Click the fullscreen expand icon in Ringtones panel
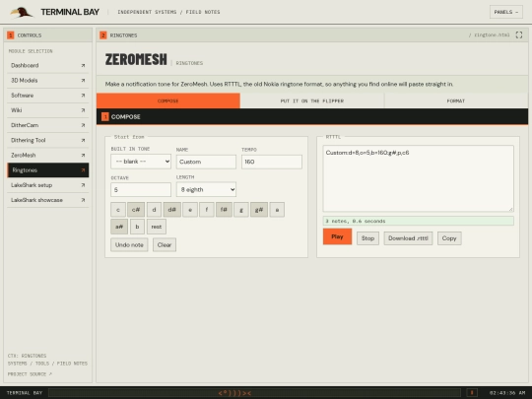This screenshot has height=399, width=532. pos(519,34)
